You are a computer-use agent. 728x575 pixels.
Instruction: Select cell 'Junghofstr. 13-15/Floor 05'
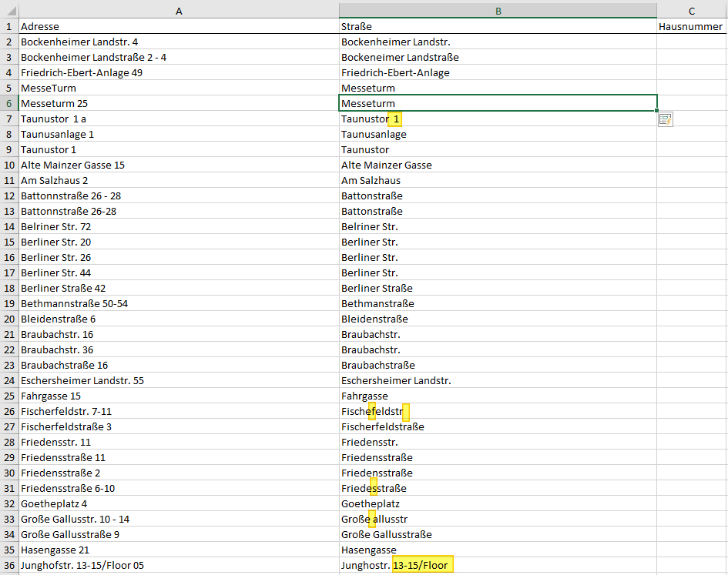179,565
